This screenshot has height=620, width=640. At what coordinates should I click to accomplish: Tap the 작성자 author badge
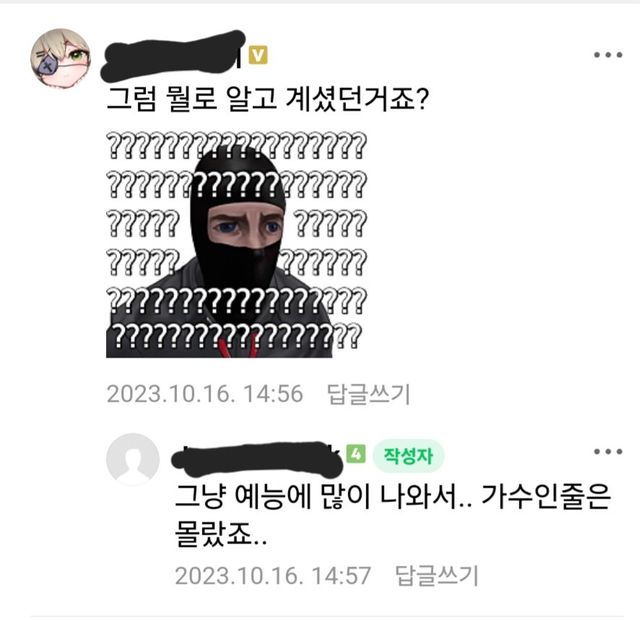pos(408,456)
